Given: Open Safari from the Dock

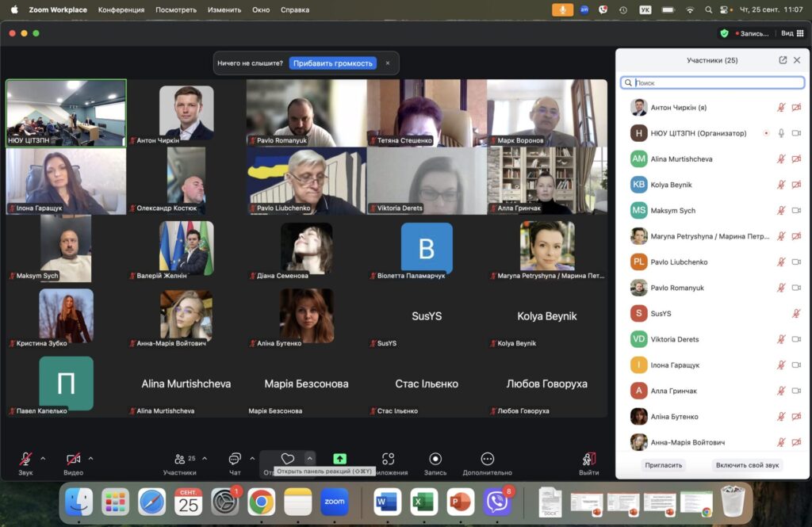Looking at the screenshot, I should 151,502.
